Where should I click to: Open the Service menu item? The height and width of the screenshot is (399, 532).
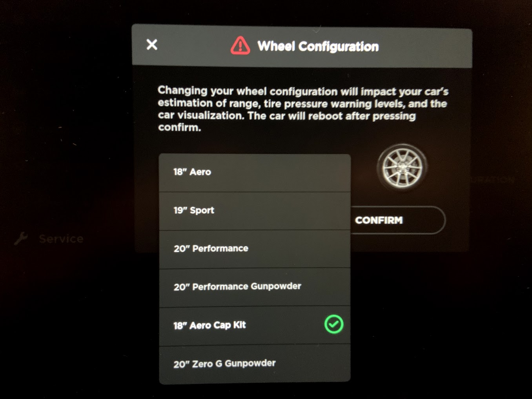click(x=61, y=239)
